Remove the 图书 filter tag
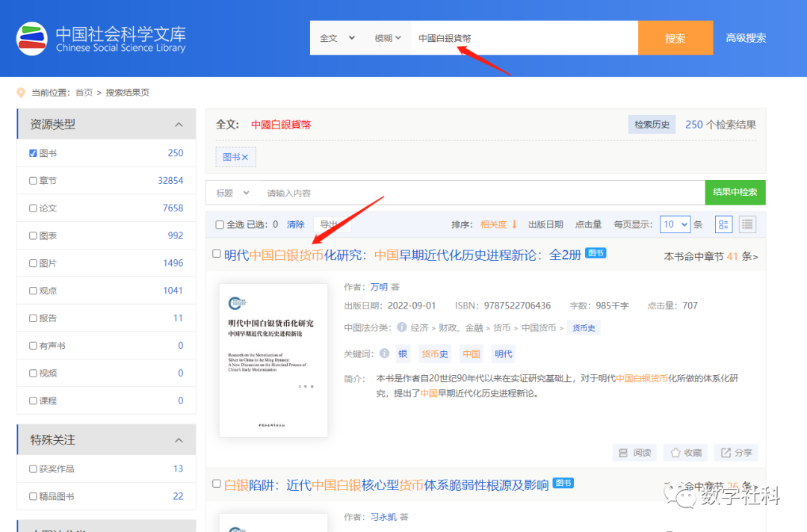 (245, 157)
